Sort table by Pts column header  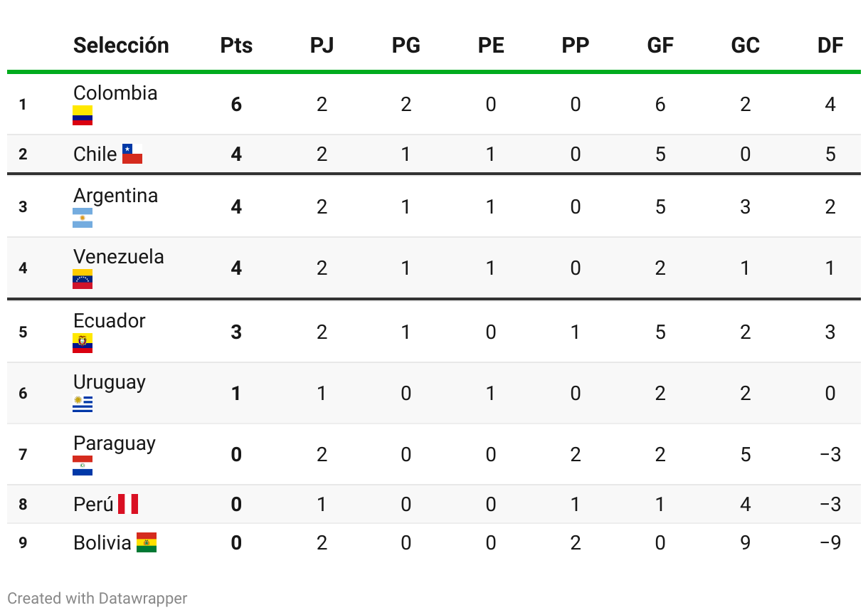[236, 46]
